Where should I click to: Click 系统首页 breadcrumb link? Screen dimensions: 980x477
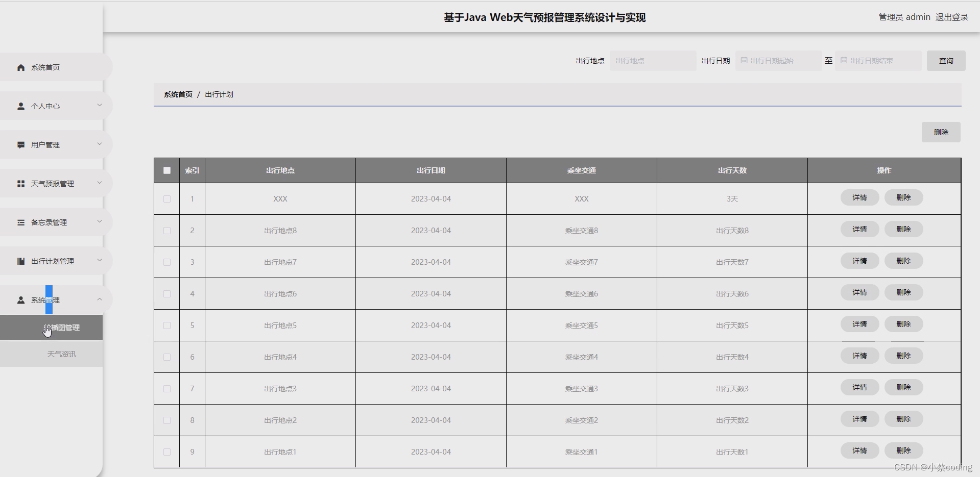(x=178, y=94)
